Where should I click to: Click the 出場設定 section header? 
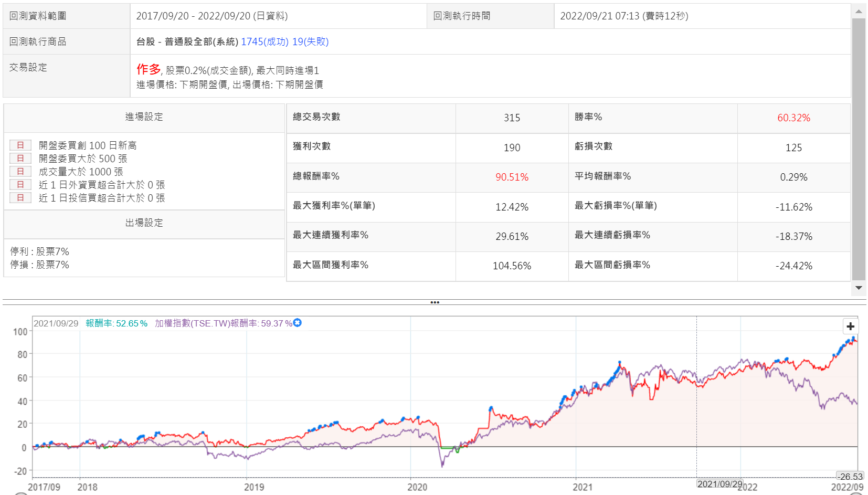tap(144, 223)
